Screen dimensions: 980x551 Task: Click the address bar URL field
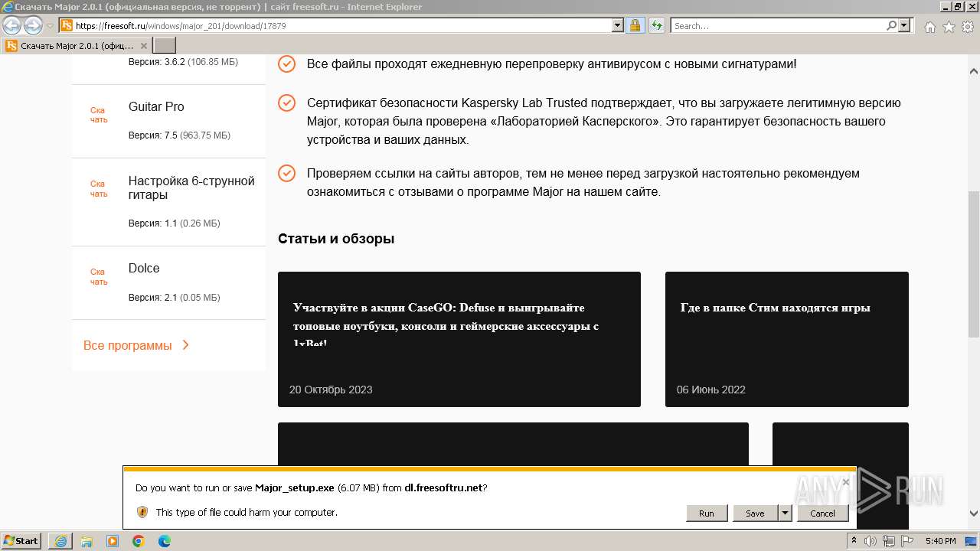pyautogui.click(x=343, y=25)
